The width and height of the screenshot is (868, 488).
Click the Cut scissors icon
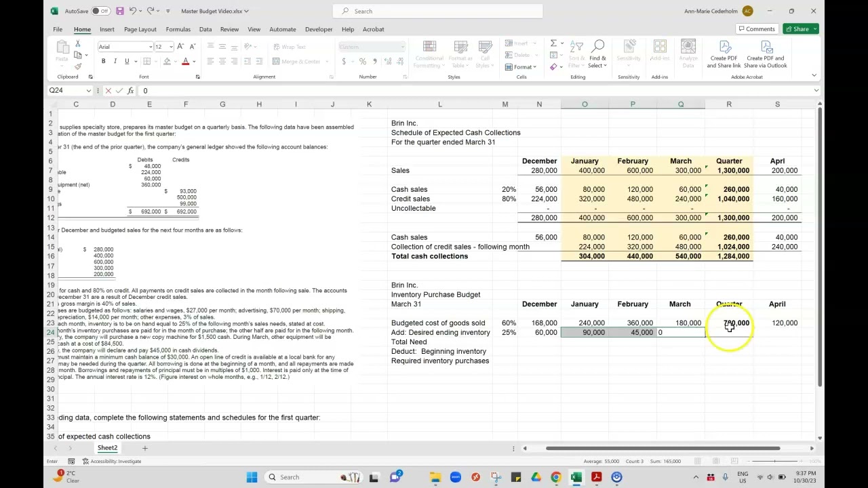pos(78,44)
